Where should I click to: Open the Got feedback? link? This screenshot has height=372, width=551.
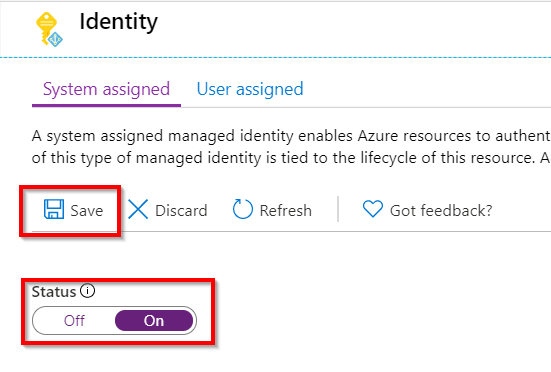tap(441, 211)
